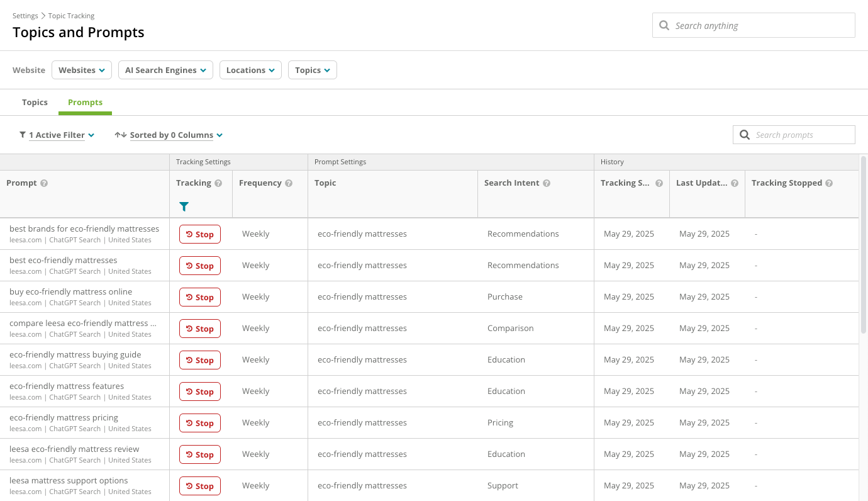Click the help icon beside Frequency column
The height and width of the screenshot is (501, 868).
(x=289, y=183)
